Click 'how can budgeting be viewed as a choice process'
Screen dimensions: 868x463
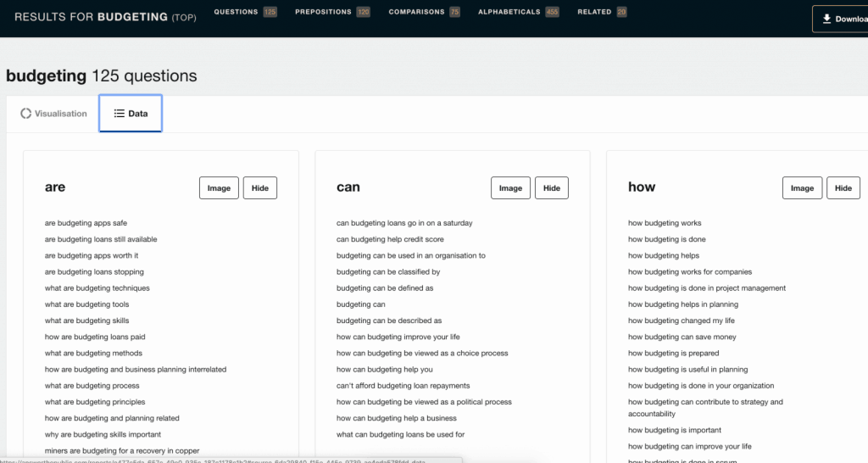422,353
